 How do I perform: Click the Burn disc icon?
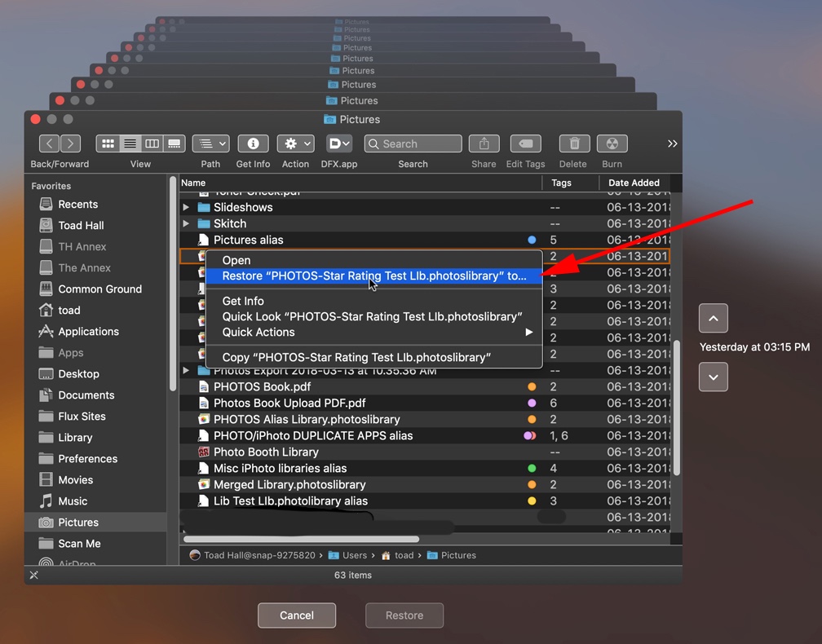[x=612, y=143]
